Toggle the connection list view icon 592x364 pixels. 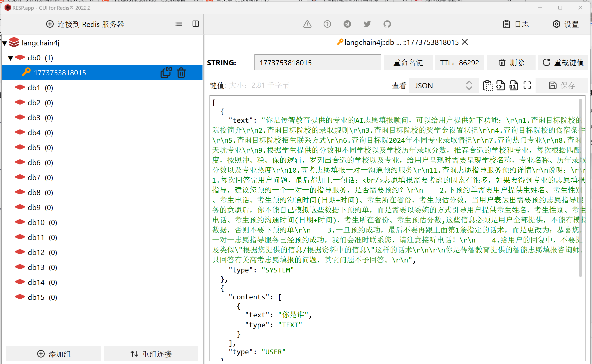point(178,24)
